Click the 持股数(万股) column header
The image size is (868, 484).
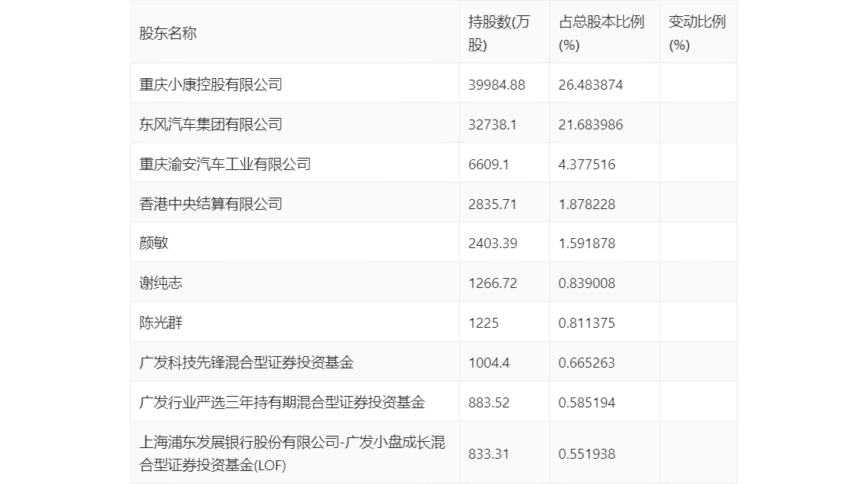pyautogui.click(x=499, y=33)
